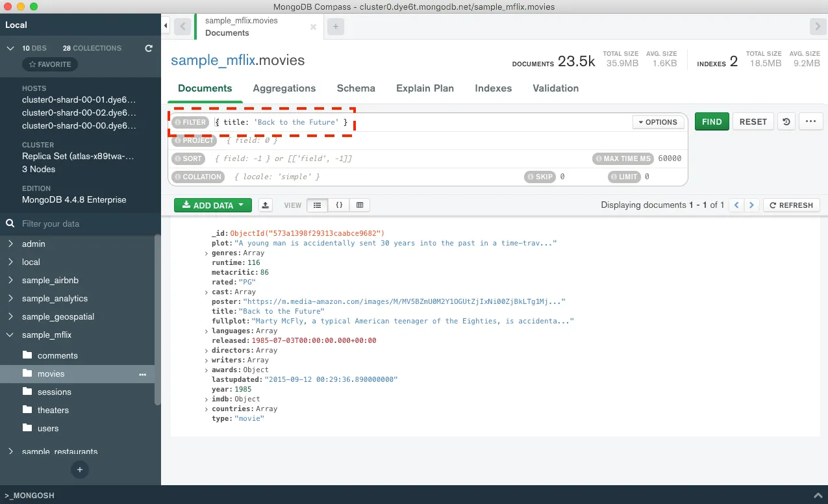Click the sidebar vertical scrollbar
This screenshot has height=504, width=828.
[157, 320]
